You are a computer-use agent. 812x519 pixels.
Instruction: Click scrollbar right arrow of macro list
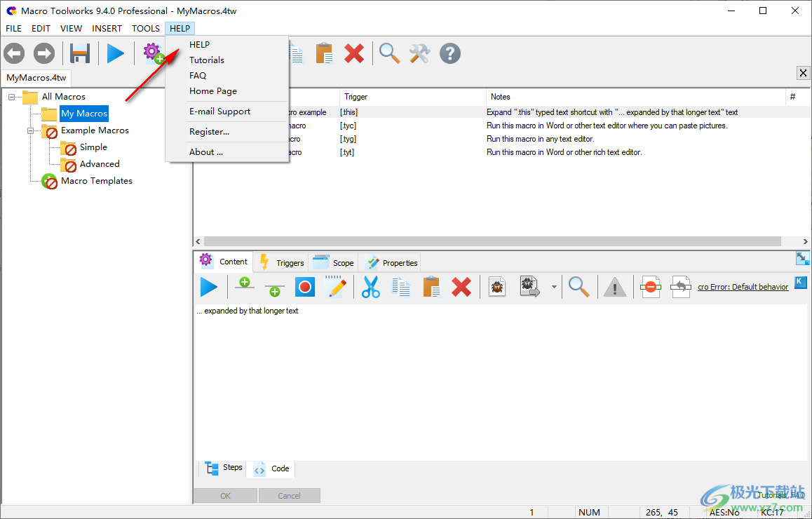pos(805,241)
